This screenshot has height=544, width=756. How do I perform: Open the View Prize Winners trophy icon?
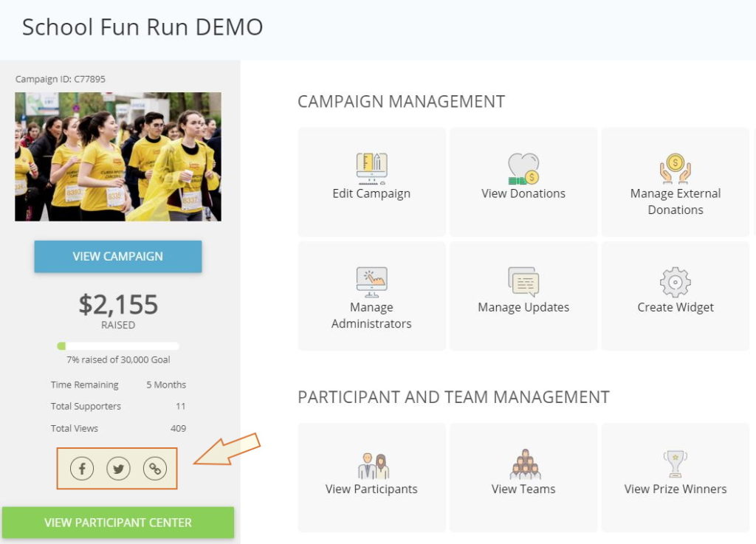pos(676,461)
